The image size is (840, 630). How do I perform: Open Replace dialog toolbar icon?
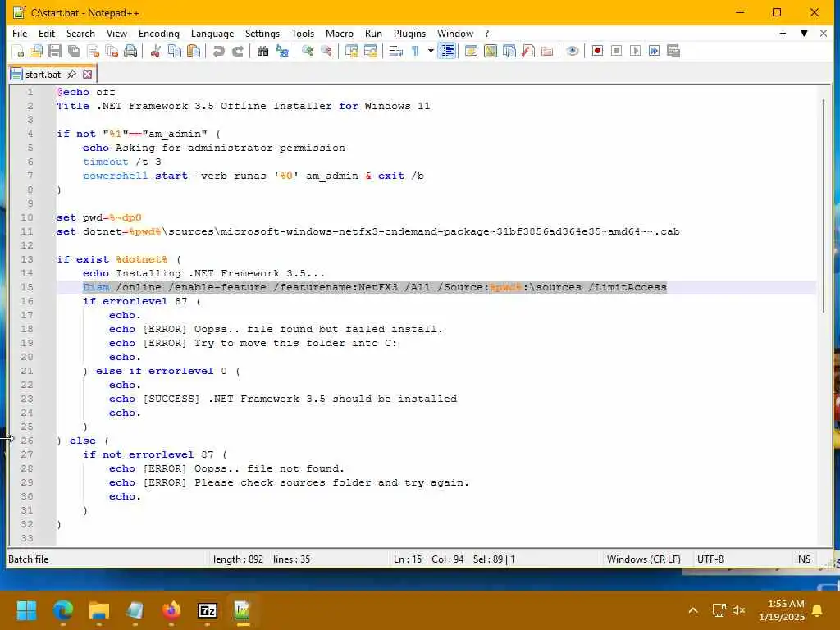click(282, 52)
